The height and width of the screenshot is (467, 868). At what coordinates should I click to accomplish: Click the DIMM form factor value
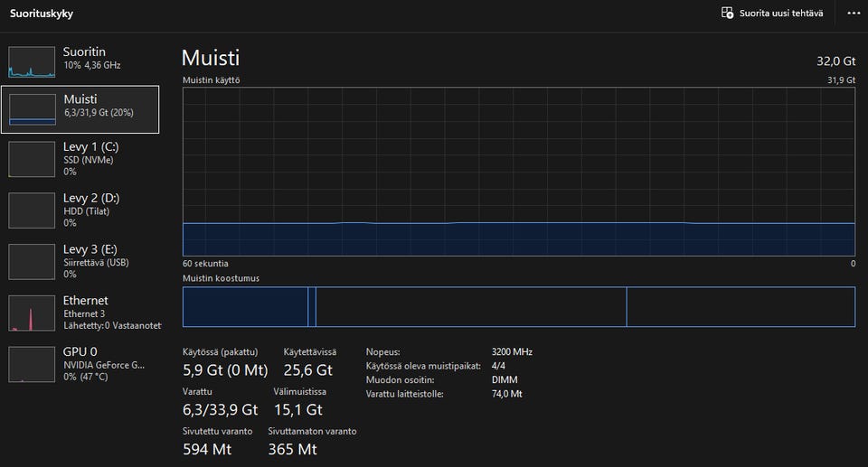[505, 380]
